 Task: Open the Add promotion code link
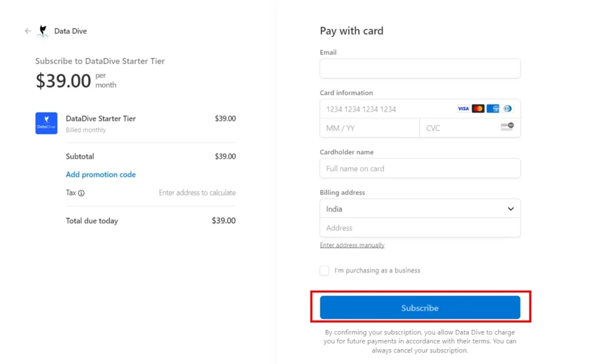(101, 174)
